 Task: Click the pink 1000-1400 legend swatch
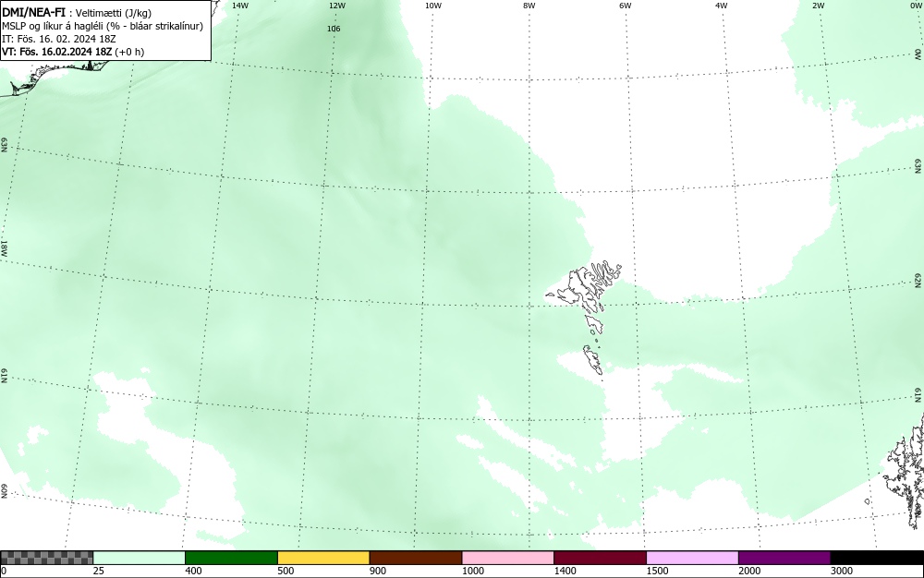(x=508, y=558)
